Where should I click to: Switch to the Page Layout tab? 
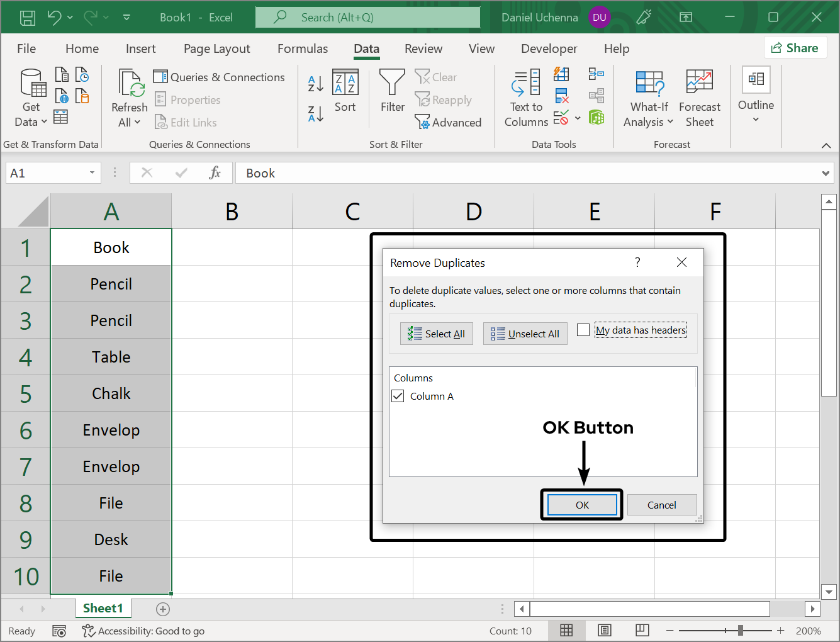click(216, 48)
